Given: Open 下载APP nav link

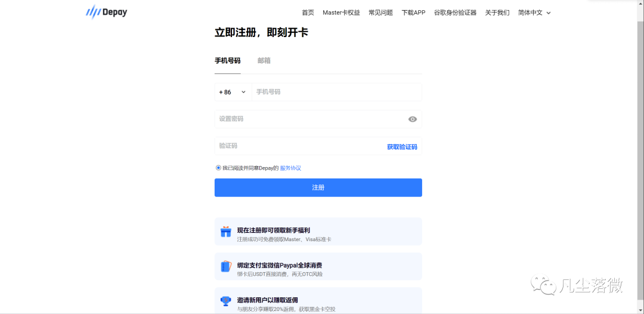Looking at the screenshot, I should click(414, 13).
